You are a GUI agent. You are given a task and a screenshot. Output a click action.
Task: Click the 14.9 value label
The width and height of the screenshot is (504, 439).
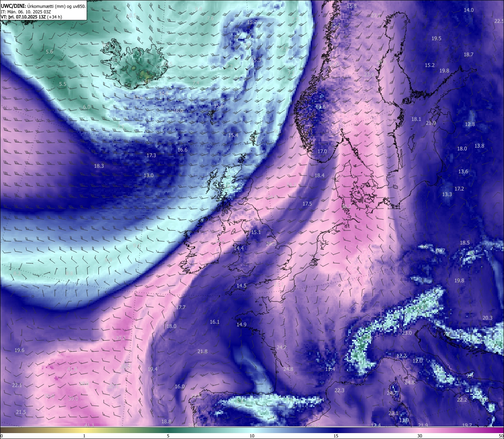(241, 324)
